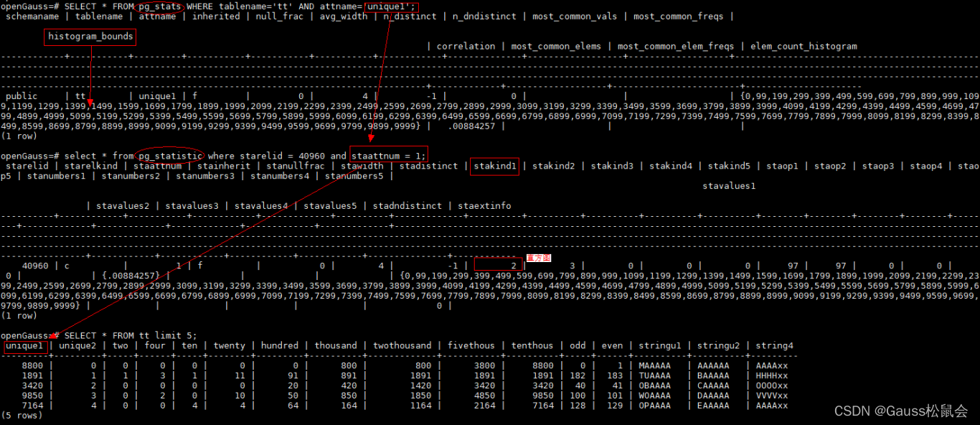Click the stadistinct column header
Screen dimensions: 980x425
(x=428, y=167)
